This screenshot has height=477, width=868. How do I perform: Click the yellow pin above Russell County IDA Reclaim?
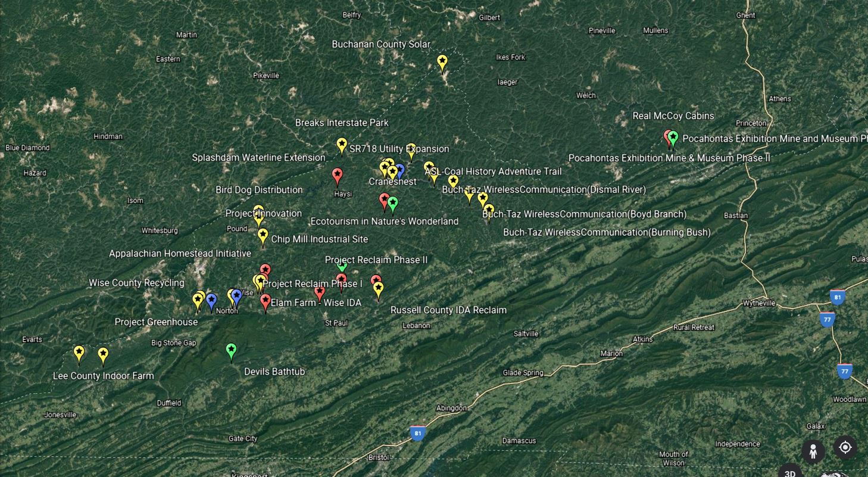tap(378, 289)
